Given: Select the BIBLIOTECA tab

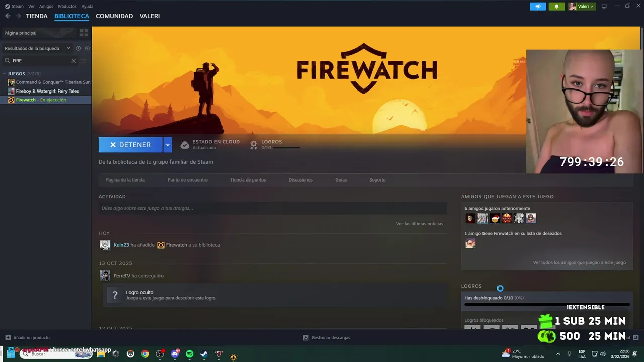Looking at the screenshot, I should pos(71,16).
